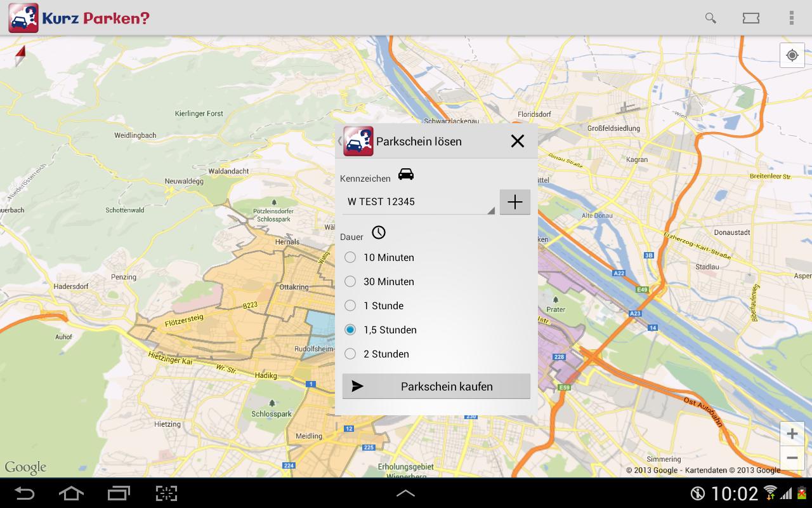
Task: Tap the Kartendaten copyright text
Action: tap(704, 471)
